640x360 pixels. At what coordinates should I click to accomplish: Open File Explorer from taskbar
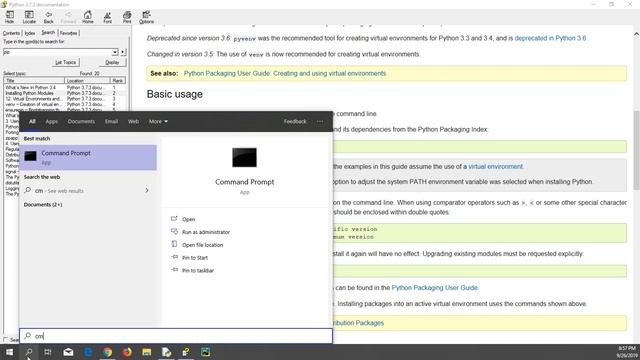tap(147, 352)
